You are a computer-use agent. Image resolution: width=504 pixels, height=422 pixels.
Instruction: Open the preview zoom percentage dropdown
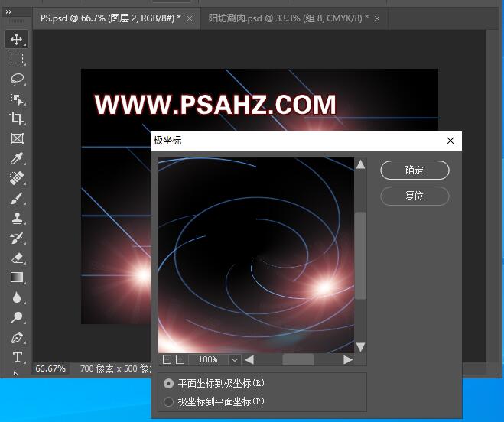click(x=235, y=359)
